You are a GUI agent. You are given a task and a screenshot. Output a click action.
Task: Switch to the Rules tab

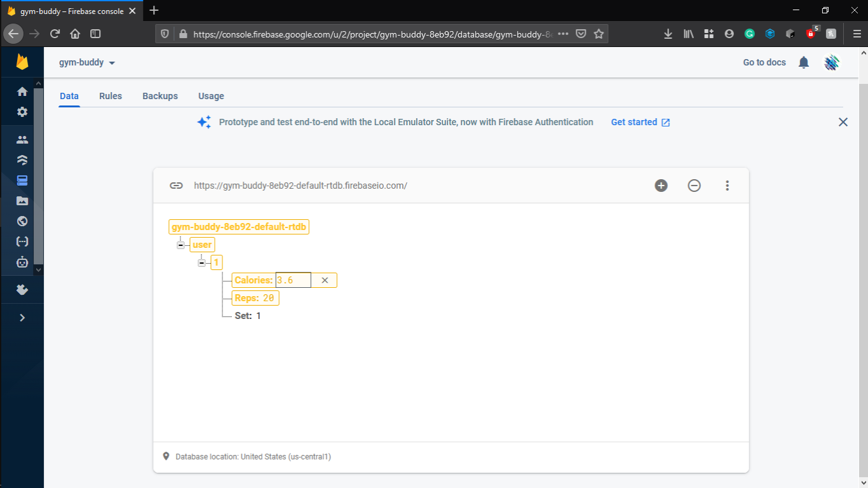tap(111, 96)
